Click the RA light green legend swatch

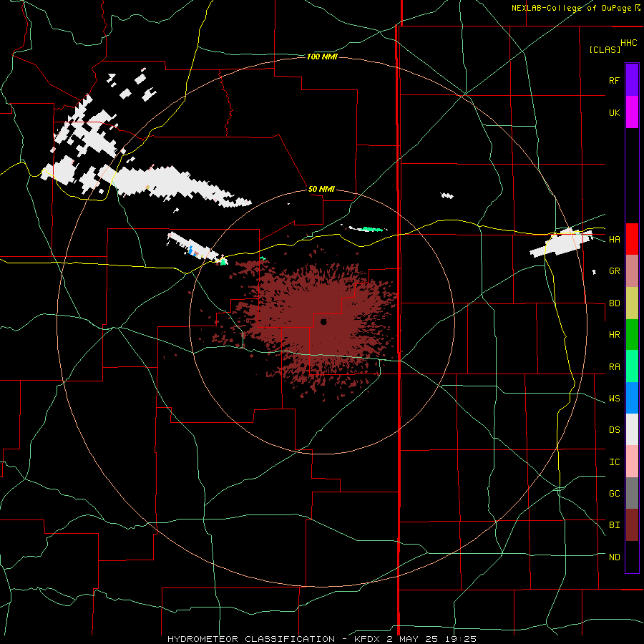632,366
